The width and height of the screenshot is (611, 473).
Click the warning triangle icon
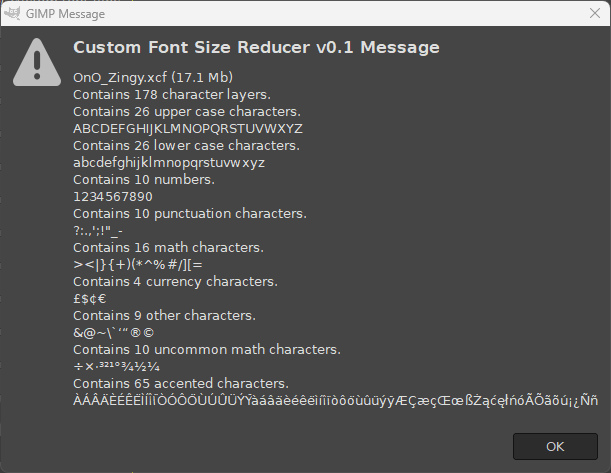(x=37, y=62)
